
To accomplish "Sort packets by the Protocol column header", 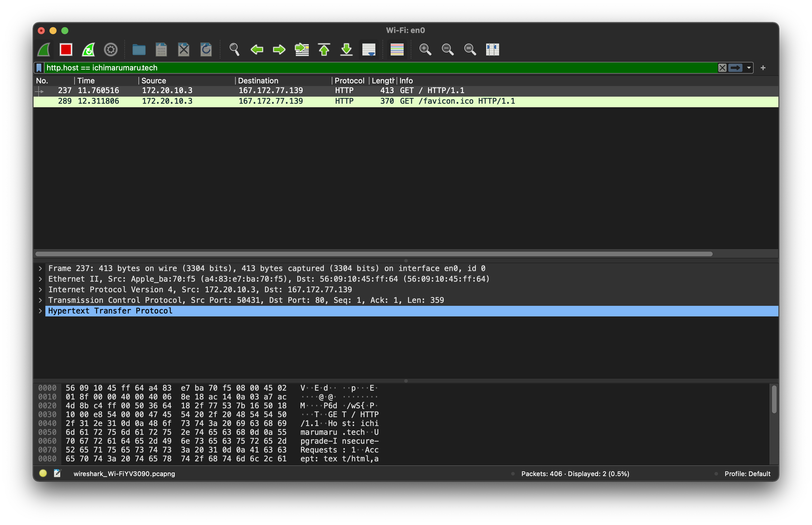I will [349, 81].
